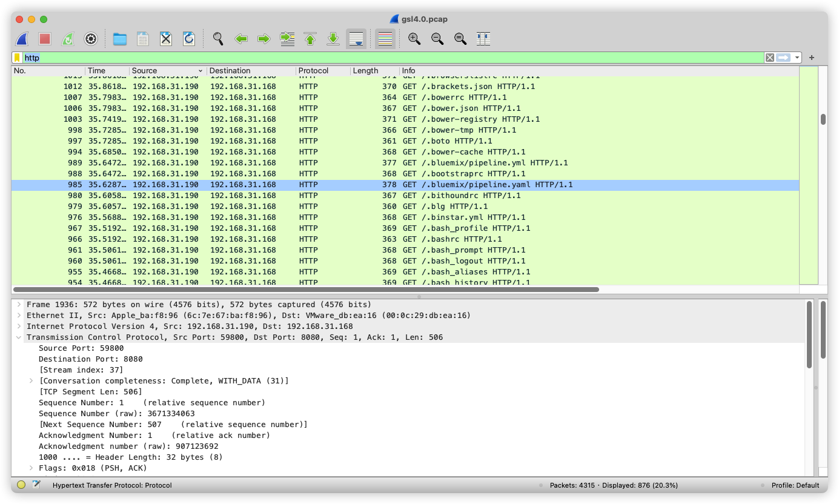Open Find a packet magnifier

click(x=218, y=39)
